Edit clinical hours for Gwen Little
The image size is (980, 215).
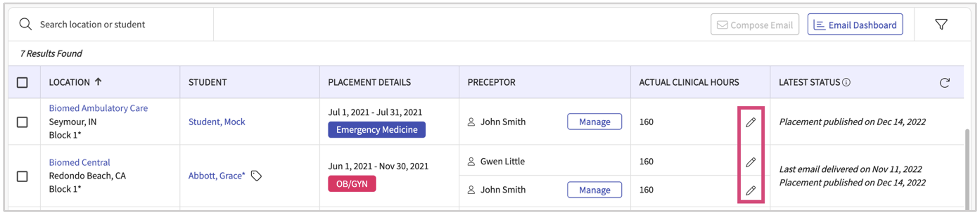[750, 162]
